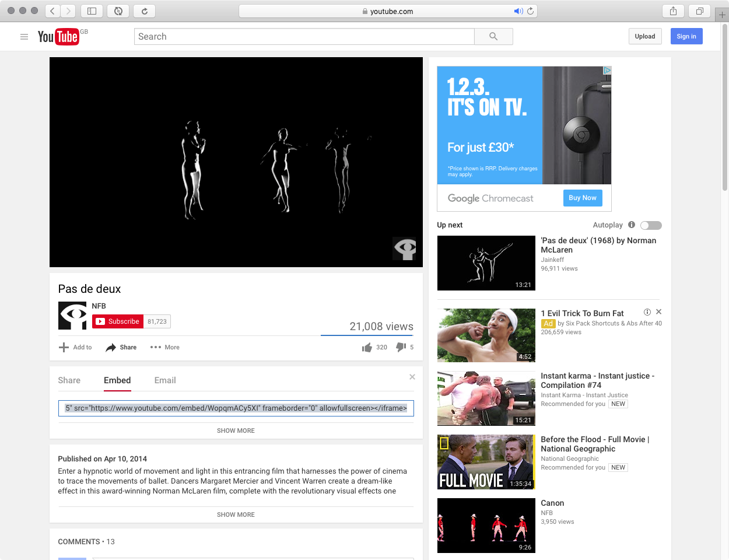729x560 pixels.
Task: Dismiss the '1 Evil Trick' ad
Action: click(x=659, y=312)
